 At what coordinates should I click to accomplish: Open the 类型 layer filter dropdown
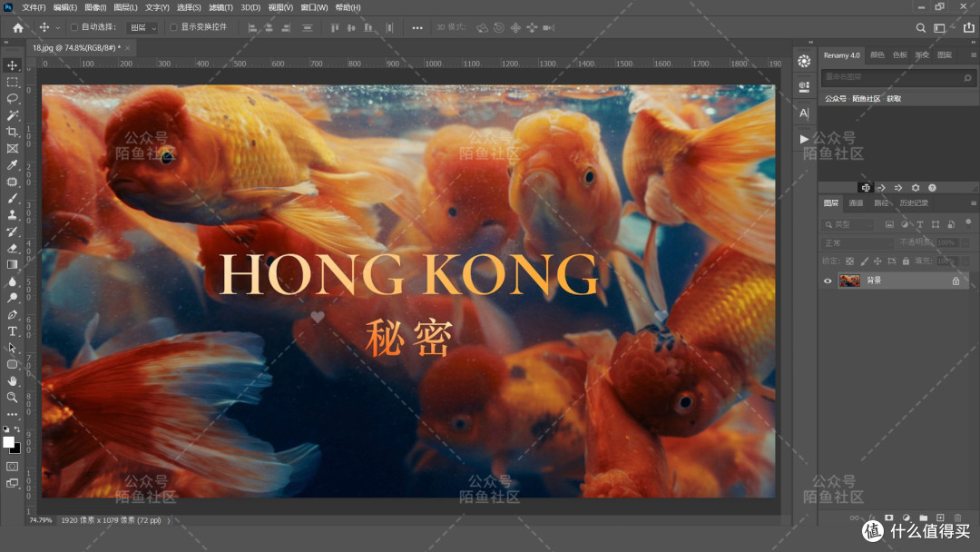click(849, 224)
